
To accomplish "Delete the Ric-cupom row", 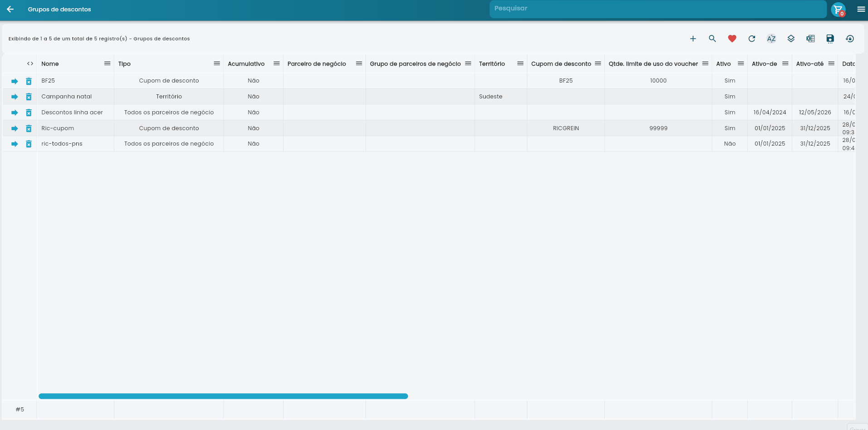I will pyautogui.click(x=29, y=128).
